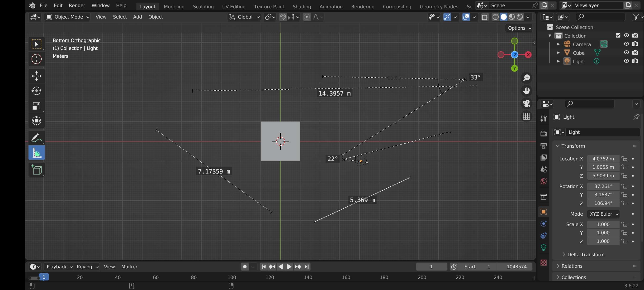
Task: Toggle snapping magnet icon
Action: [x=283, y=17]
